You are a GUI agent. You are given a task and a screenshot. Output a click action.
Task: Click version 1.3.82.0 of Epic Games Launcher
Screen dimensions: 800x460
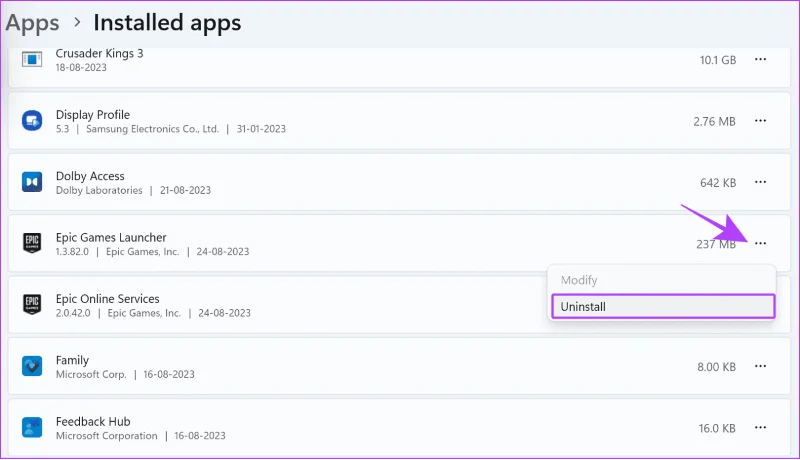72,251
